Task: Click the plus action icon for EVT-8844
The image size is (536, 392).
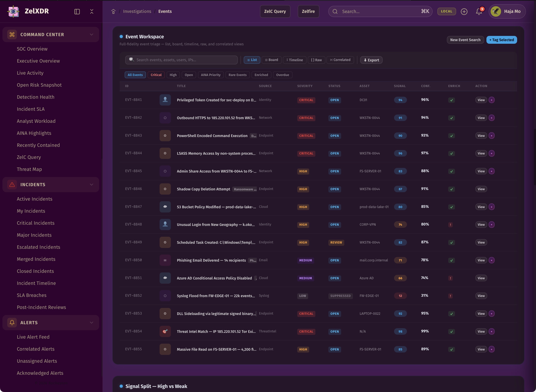Action: click(492, 153)
